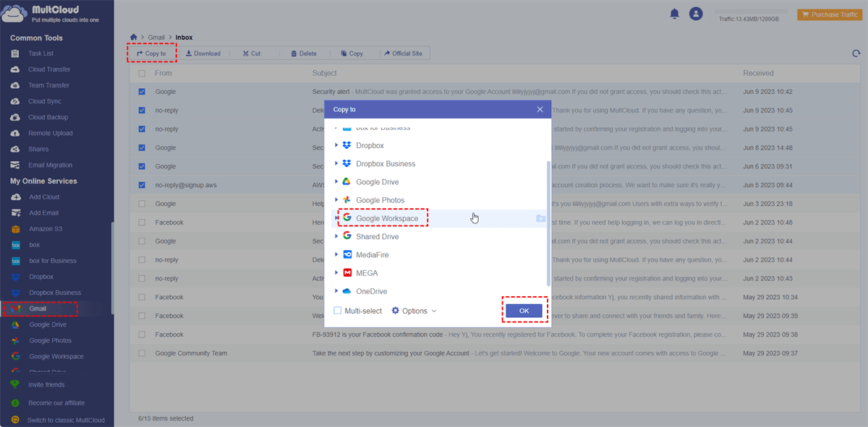The width and height of the screenshot is (868, 427).
Task: Open Shares in the sidebar
Action: tap(38, 149)
